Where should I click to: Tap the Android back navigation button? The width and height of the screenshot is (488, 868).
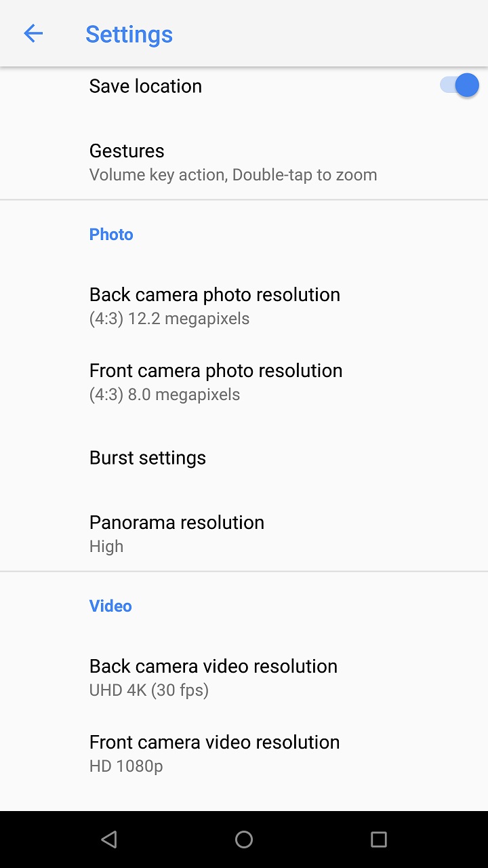tap(108, 840)
